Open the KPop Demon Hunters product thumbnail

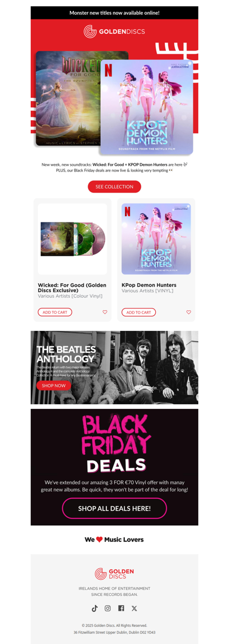pos(156,239)
